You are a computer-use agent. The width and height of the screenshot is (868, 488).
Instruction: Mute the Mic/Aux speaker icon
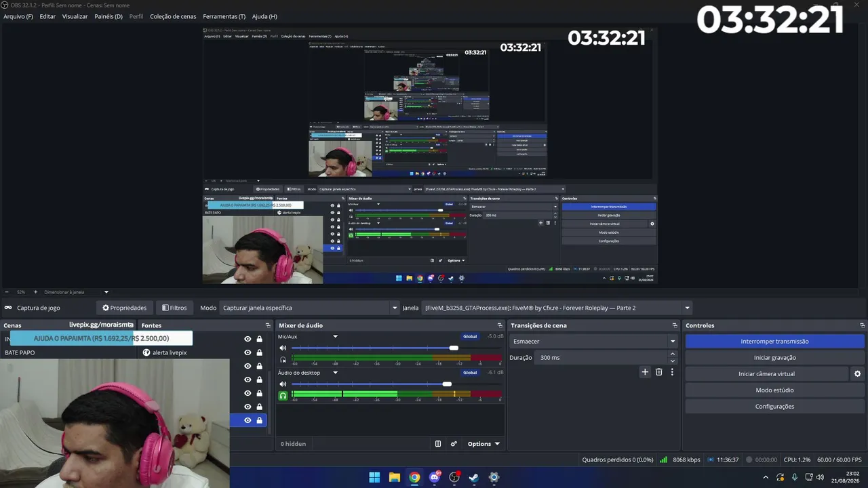[283, 348]
